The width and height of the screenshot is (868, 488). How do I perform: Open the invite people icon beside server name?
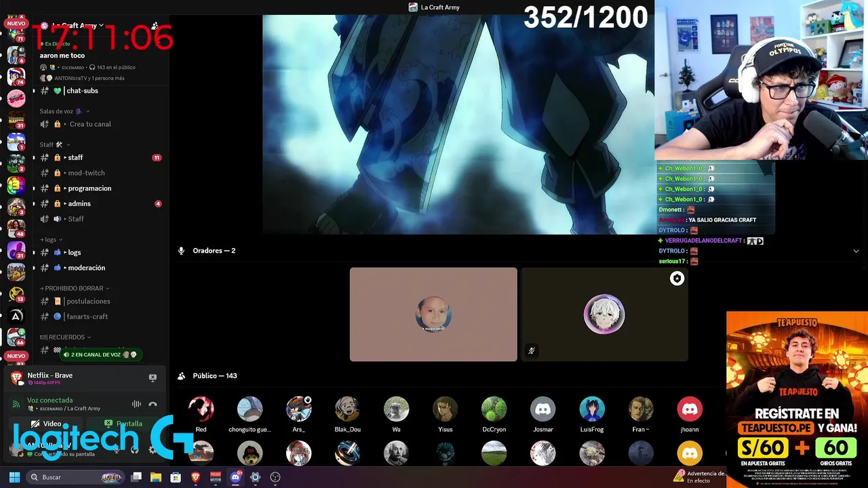pyautogui.click(x=155, y=26)
